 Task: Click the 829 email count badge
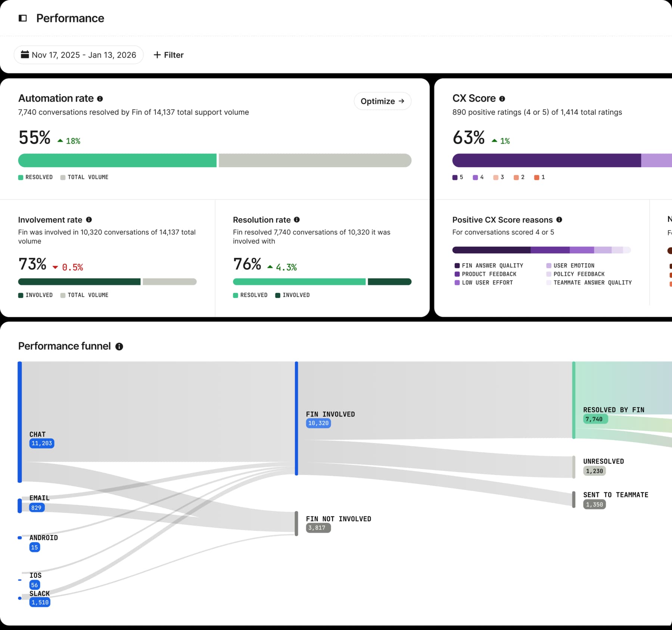click(37, 508)
